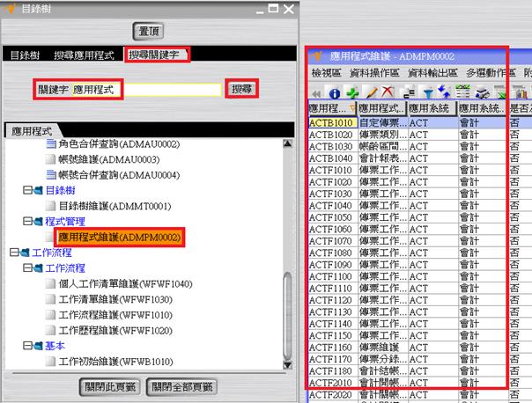Switch to the 搜尋應用程式 tab
This screenshot has width=532, height=403.
pos(84,55)
